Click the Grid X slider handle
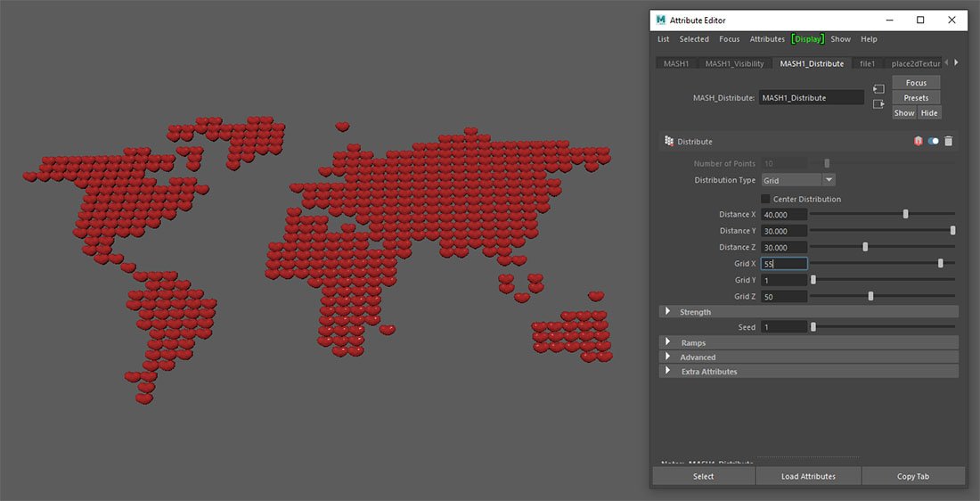Screen dimensions: 980x501 [x=941, y=263]
